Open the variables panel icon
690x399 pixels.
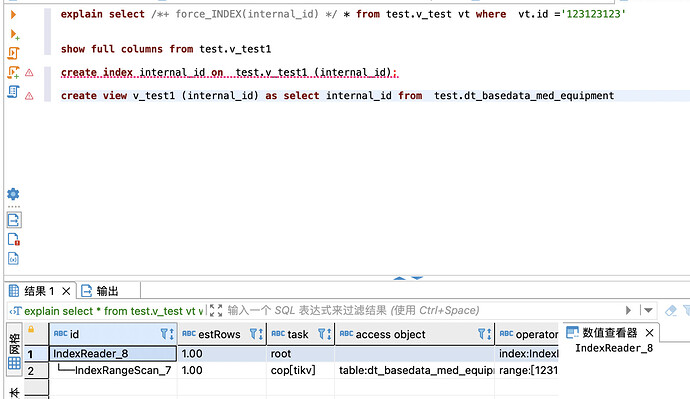click(x=13, y=259)
